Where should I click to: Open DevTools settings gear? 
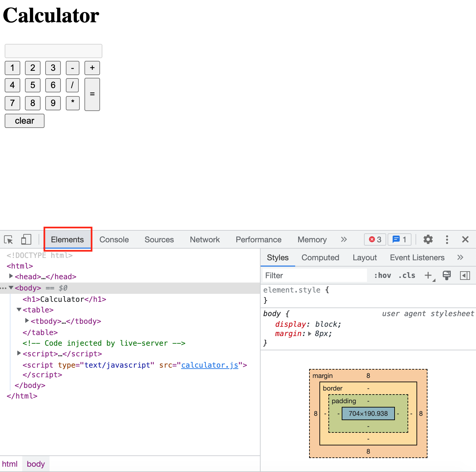coord(428,239)
